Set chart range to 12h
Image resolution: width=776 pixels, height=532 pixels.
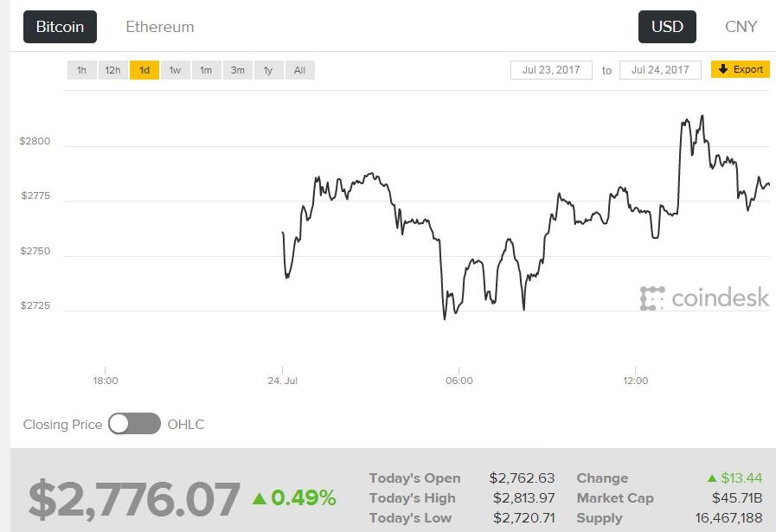[x=112, y=70]
